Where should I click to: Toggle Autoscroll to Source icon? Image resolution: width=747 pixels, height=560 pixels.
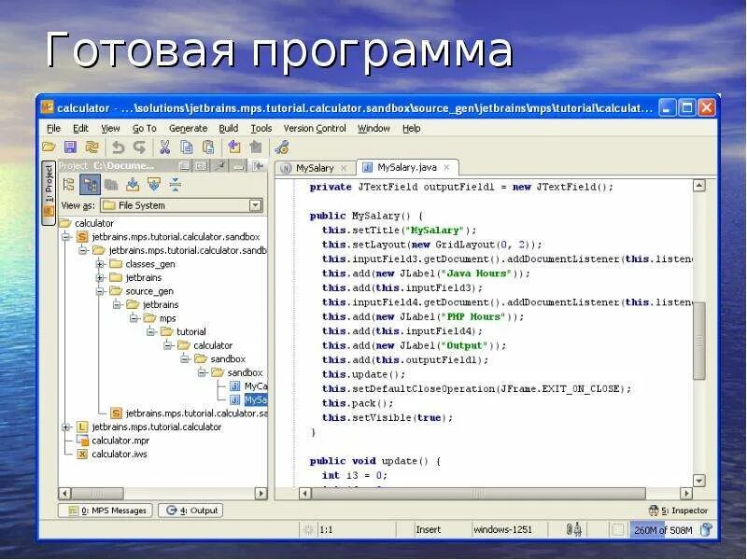133,185
